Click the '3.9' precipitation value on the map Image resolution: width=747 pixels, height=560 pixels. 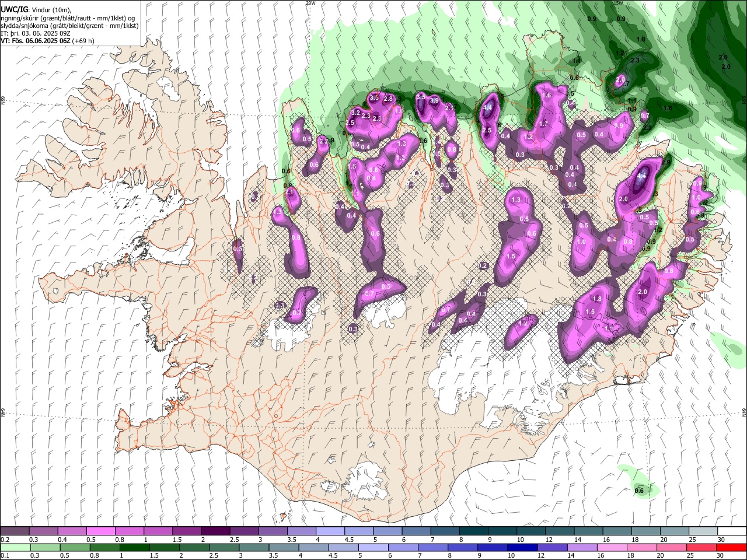[x=434, y=100]
